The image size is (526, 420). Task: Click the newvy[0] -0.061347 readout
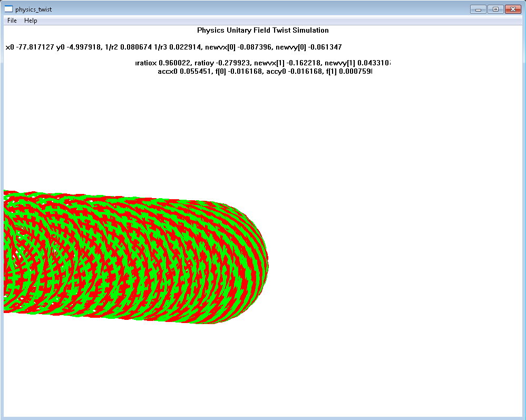click(x=309, y=47)
